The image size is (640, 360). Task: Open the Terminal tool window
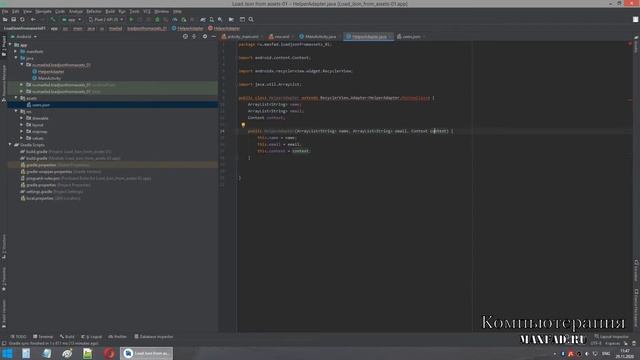(43, 337)
